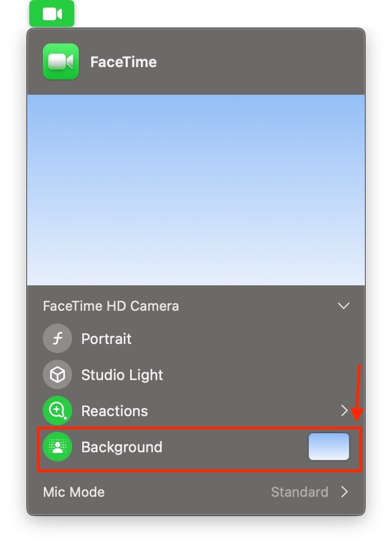This screenshot has height=547, width=392.
Task: Click the green Background silhouette icon
Action: (57, 447)
